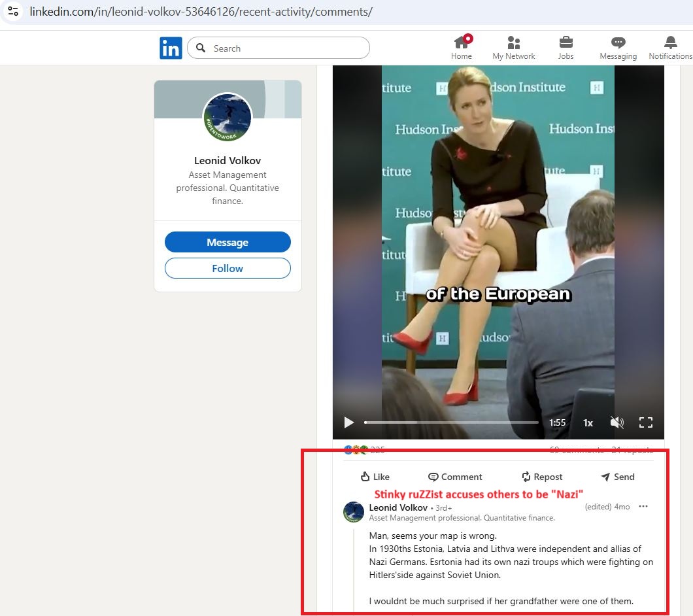Open comment options three-dot menu
The width and height of the screenshot is (693, 616).
click(643, 507)
